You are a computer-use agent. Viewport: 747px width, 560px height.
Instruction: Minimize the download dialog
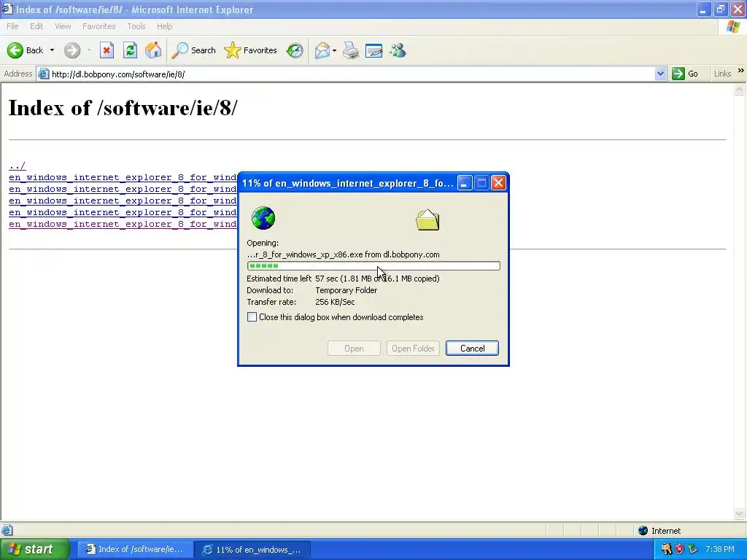click(465, 183)
